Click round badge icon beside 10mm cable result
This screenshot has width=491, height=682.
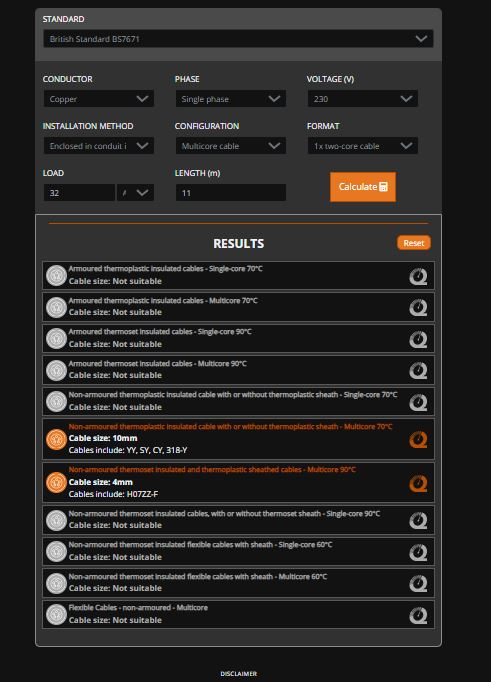(x=57, y=439)
